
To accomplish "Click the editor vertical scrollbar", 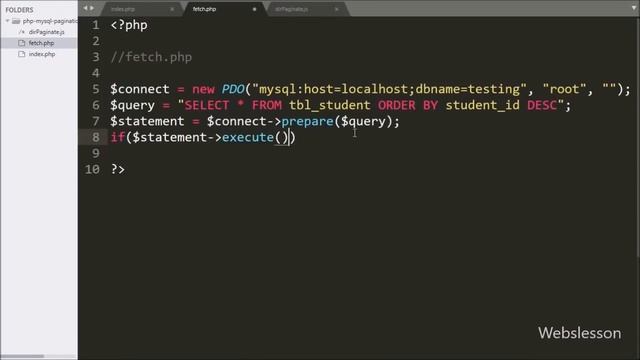I will 638,137.
